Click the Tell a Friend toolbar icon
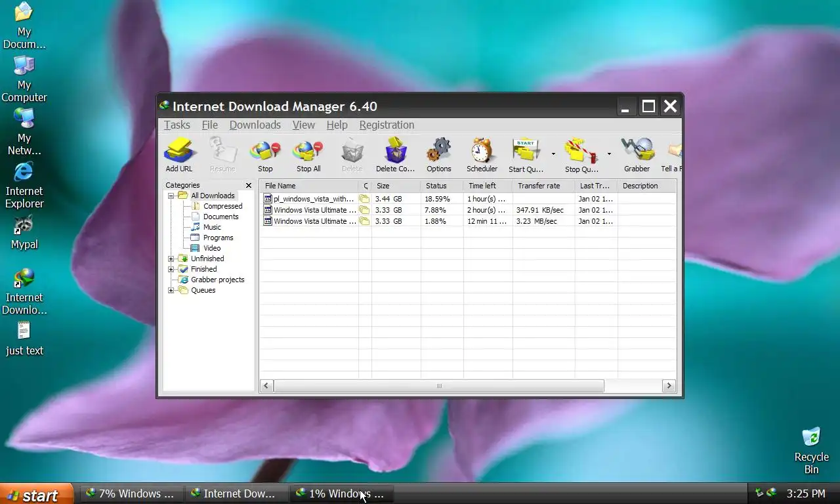 tap(671, 155)
